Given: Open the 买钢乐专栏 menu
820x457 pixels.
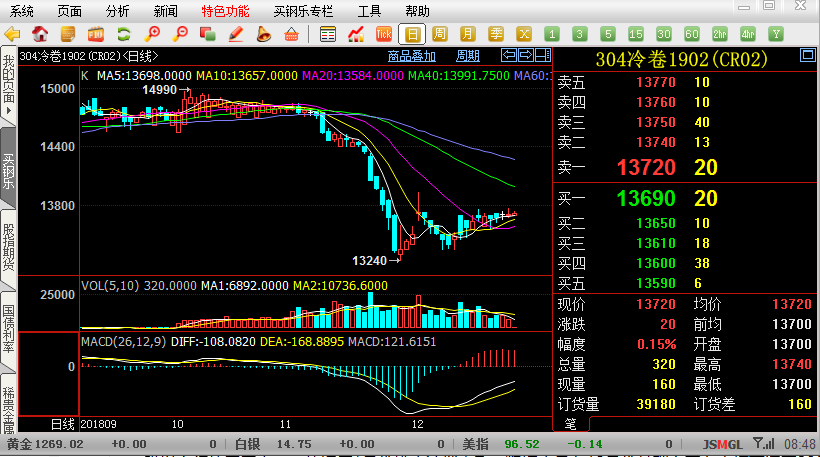Looking at the screenshot, I should tap(303, 11).
